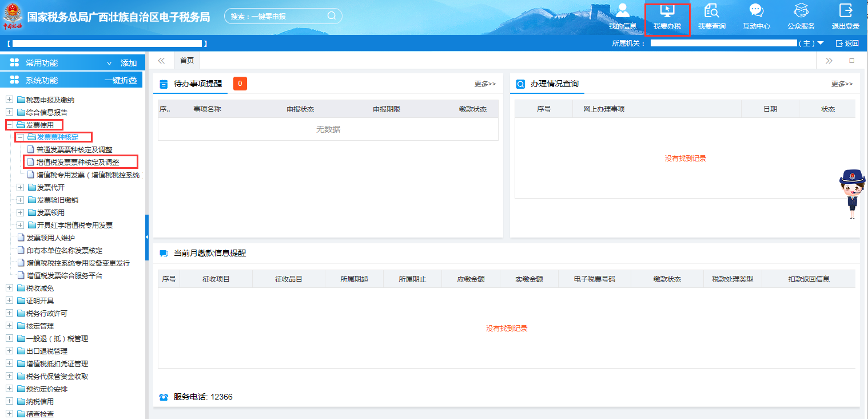The height and width of the screenshot is (419, 868).
Task: Click 退出登录 logout icon
Action: [x=845, y=11]
